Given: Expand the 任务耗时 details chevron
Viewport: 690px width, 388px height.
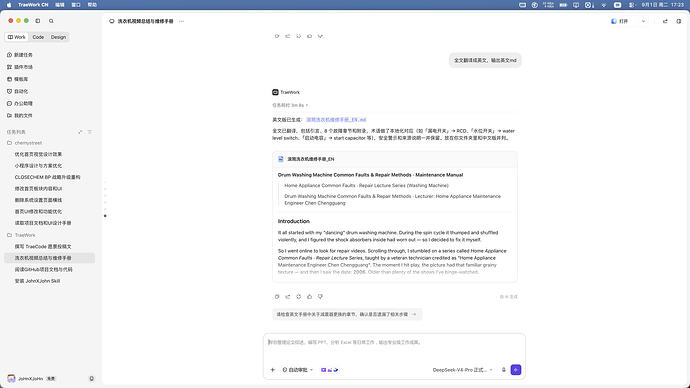Looking at the screenshot, I should tap(307, 106).
